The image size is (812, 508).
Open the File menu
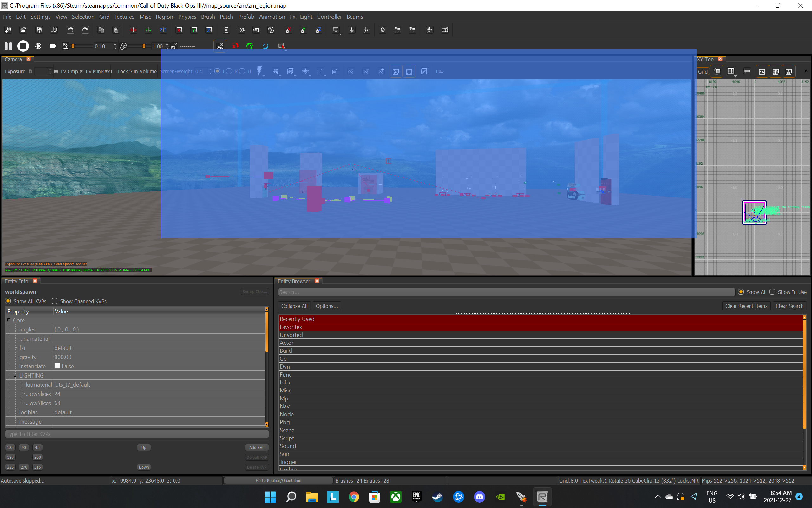pyautogui.click(x=7, y=17)
